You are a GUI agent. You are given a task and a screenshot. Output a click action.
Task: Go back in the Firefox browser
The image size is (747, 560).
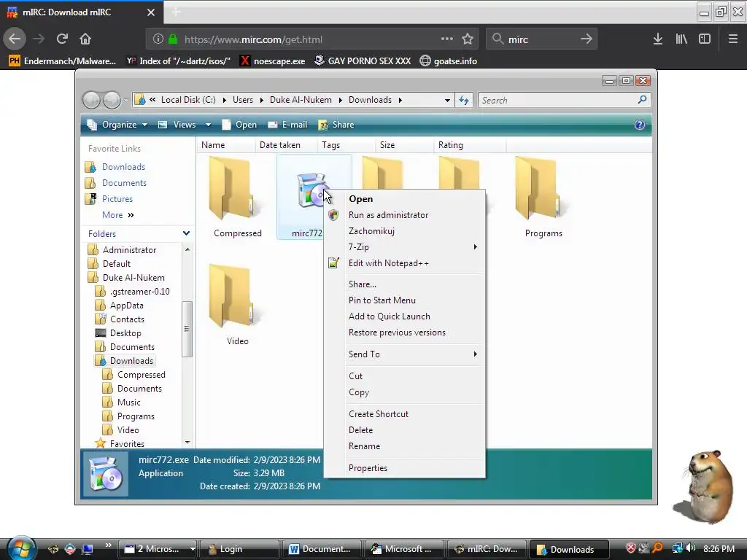click(15, 39)
